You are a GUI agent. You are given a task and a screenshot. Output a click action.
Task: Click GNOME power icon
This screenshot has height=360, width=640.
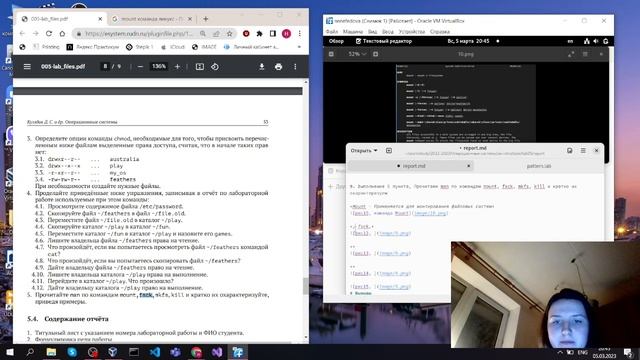tap(606, 41)
